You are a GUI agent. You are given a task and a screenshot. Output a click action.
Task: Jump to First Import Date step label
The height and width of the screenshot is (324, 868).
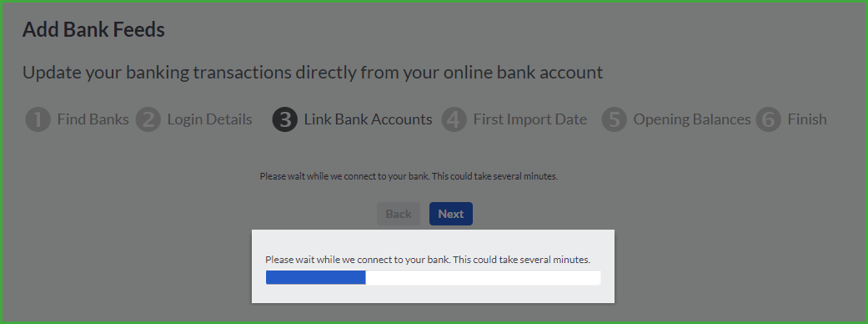coord(529,119)
